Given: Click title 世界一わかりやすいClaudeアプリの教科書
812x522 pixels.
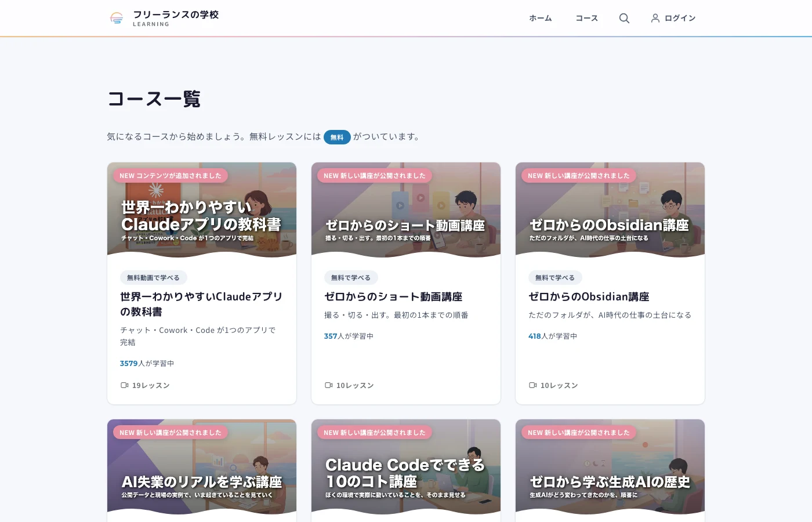Looking at the screenshot, I should [201, 304].
